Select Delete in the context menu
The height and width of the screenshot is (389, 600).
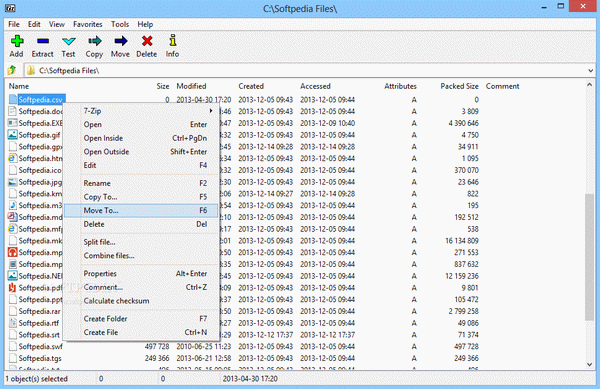point(141,224)
